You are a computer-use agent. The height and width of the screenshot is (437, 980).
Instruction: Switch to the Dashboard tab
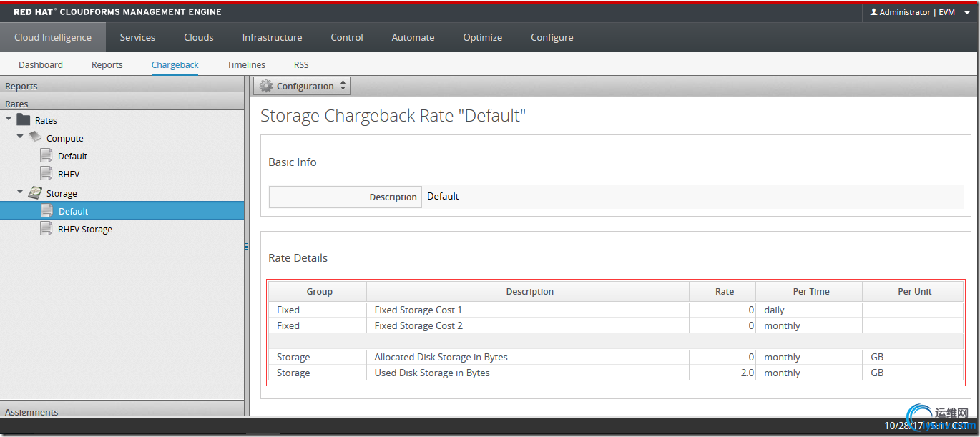[41, 64]
